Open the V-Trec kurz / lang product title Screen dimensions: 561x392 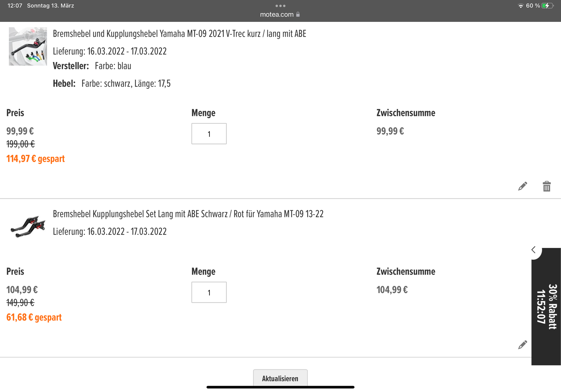pyautogui.click(x=179, y=34)
